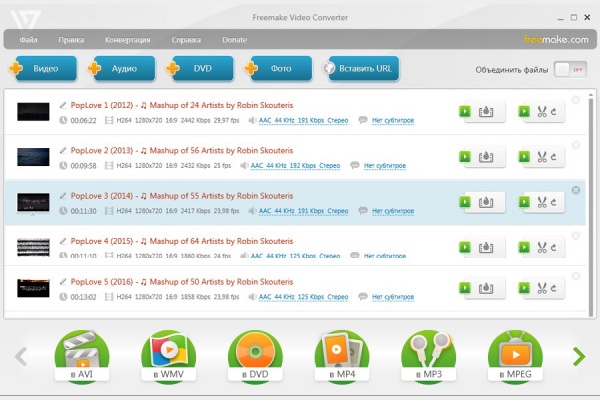Click the rotate arrow icon for PopLove 3 (2014)
Image resolution: width=600 pixels, height=400 pixels.
554,202
